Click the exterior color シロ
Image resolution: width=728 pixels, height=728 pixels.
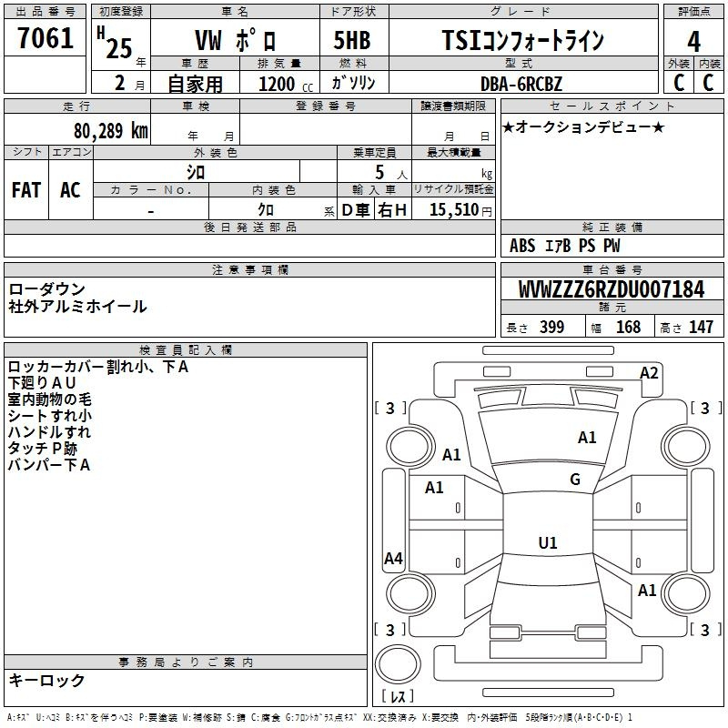tap(196, 172)
